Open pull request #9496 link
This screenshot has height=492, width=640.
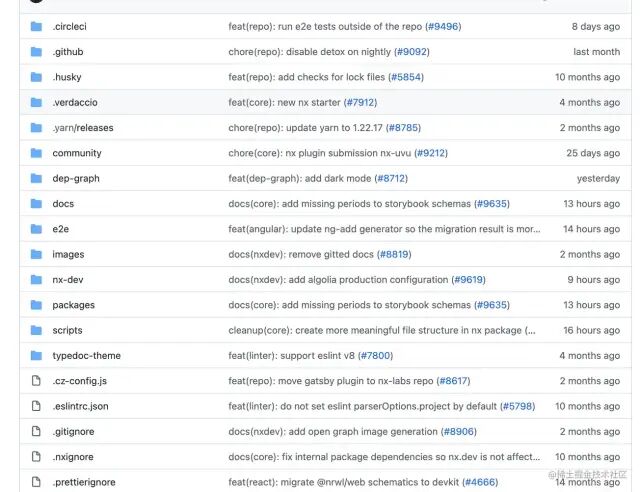(x=443, y=27)
